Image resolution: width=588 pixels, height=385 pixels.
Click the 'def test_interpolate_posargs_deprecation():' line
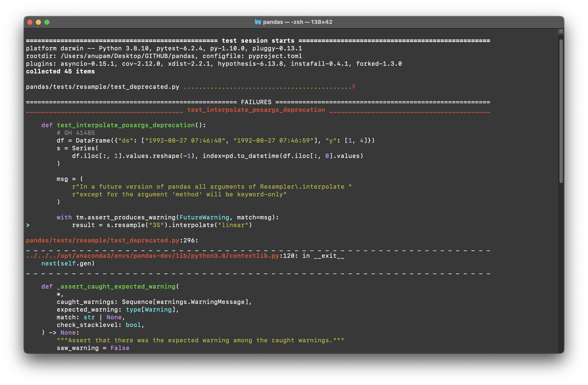(x=123, y=125)
